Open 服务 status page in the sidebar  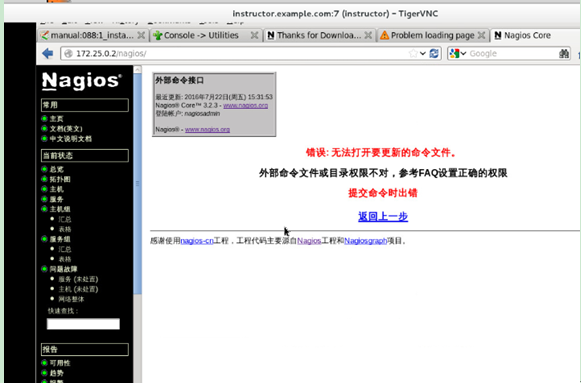click(56, 199)
